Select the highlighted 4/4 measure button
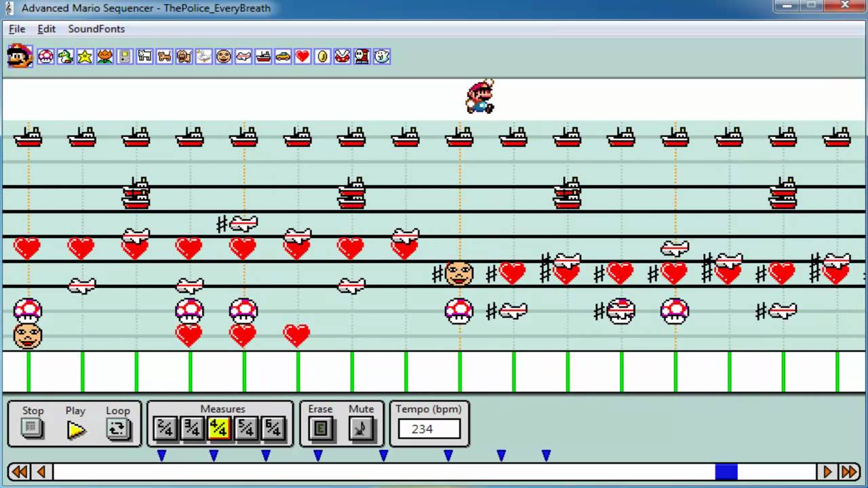Screen dimensions: 868x488 (219, 428)
